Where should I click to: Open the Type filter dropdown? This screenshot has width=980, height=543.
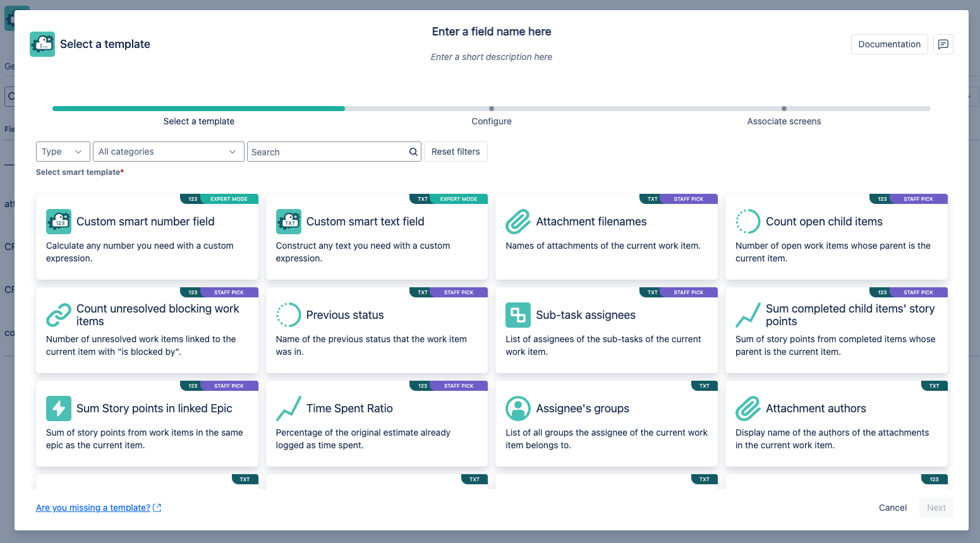click(x=63, y=152)
